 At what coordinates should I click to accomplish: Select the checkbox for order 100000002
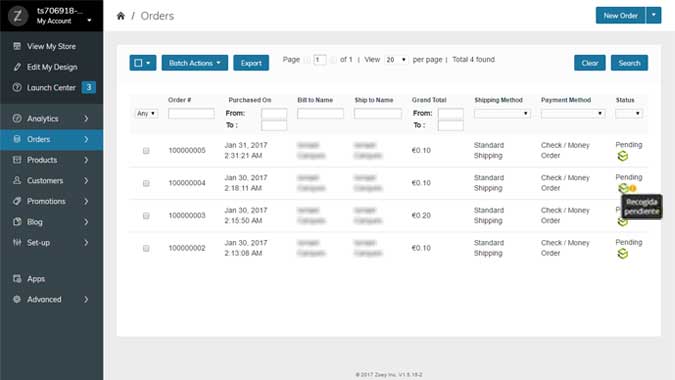click(146, 248)
